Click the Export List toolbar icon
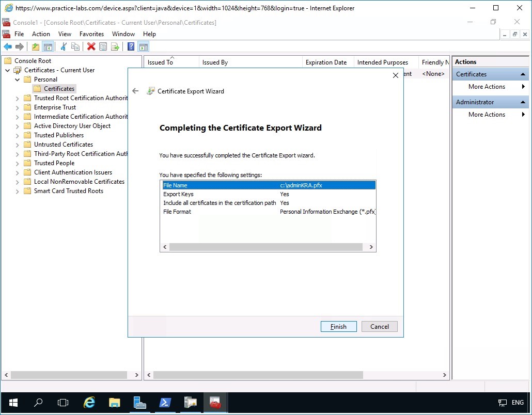This screenshot has width=532, height=415. [115, 47]
